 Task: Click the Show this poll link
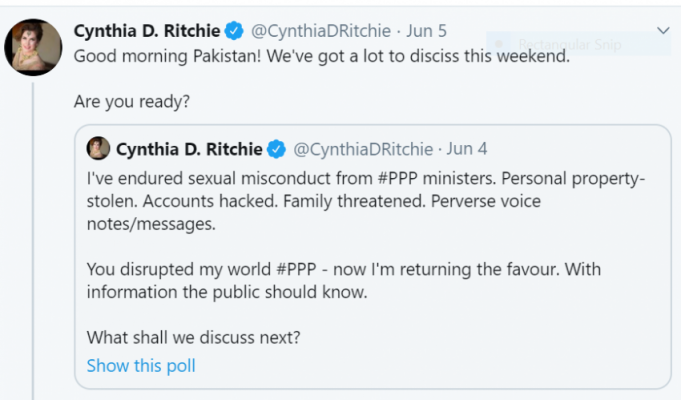tap(141, 366)
